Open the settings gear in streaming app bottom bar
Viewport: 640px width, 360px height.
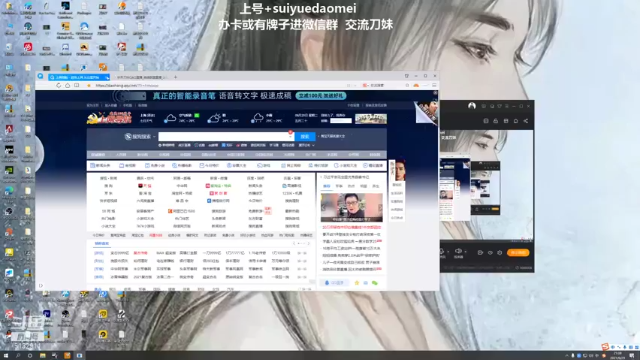(500, 253)
